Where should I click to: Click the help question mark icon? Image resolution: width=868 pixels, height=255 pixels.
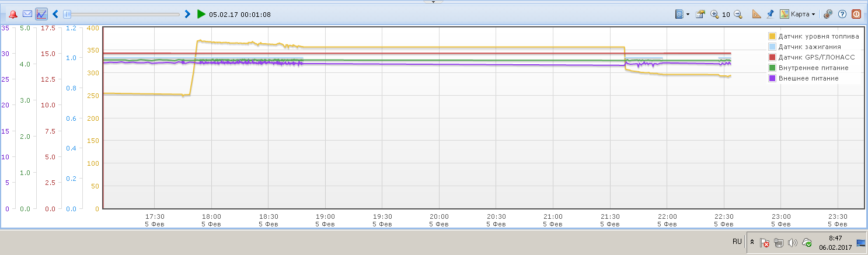pyautogui.click(x=842, y=14)
